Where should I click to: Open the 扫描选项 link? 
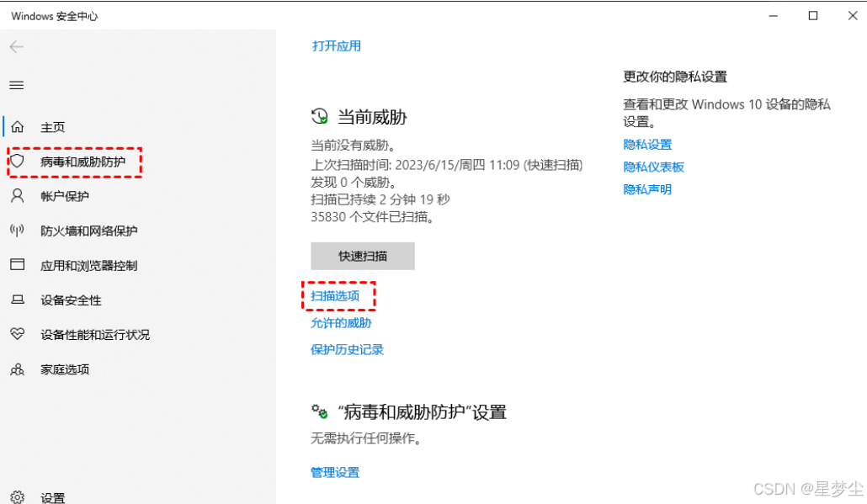(x=335, y=296)
